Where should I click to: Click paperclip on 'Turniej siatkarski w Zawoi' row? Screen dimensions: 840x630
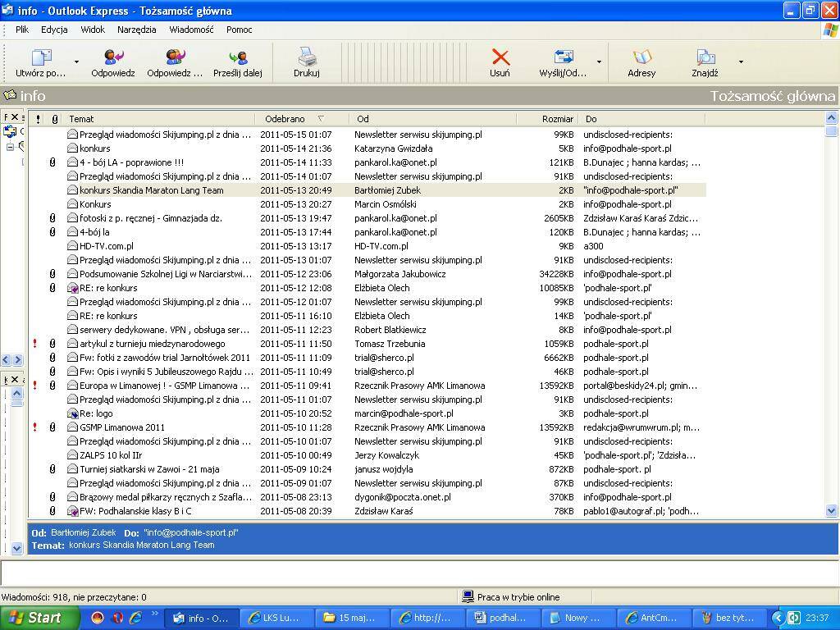click(52, 468)
